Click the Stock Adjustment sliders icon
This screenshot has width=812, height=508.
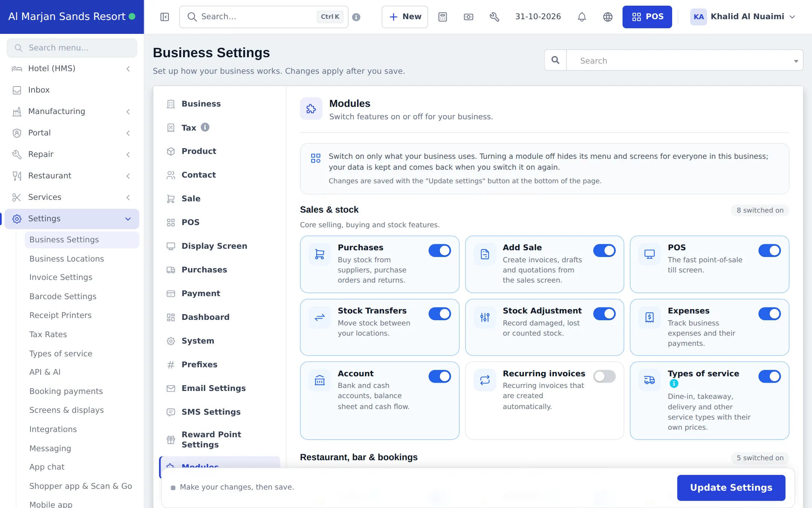click(x=485, y=318)
